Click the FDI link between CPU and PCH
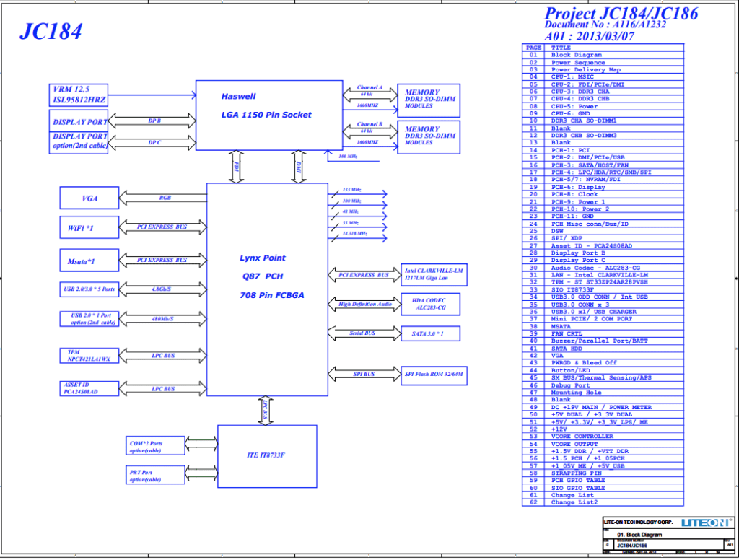This screenshot has height=560, width=739. click(236, 167)
